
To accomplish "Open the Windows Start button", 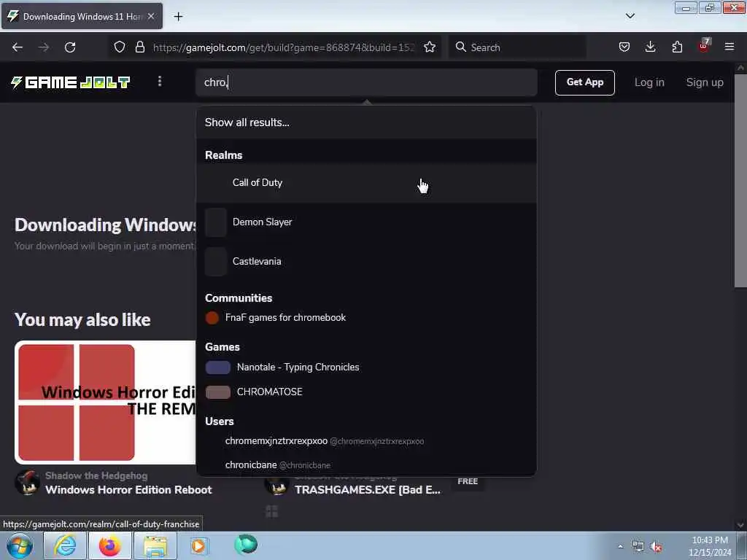I will [20, 545].
